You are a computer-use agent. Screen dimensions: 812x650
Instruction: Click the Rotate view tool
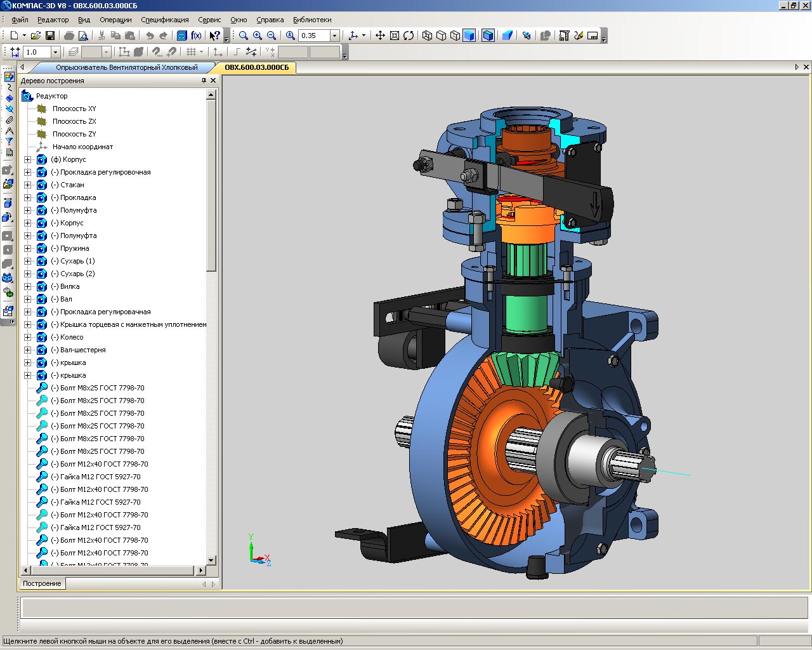coord(409,36)
